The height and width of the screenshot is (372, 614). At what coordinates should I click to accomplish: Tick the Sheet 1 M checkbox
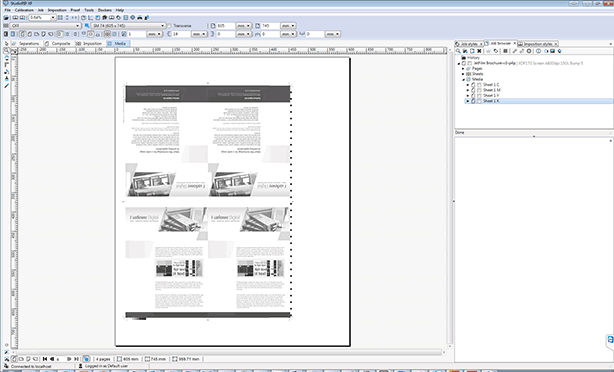point(479,90)
